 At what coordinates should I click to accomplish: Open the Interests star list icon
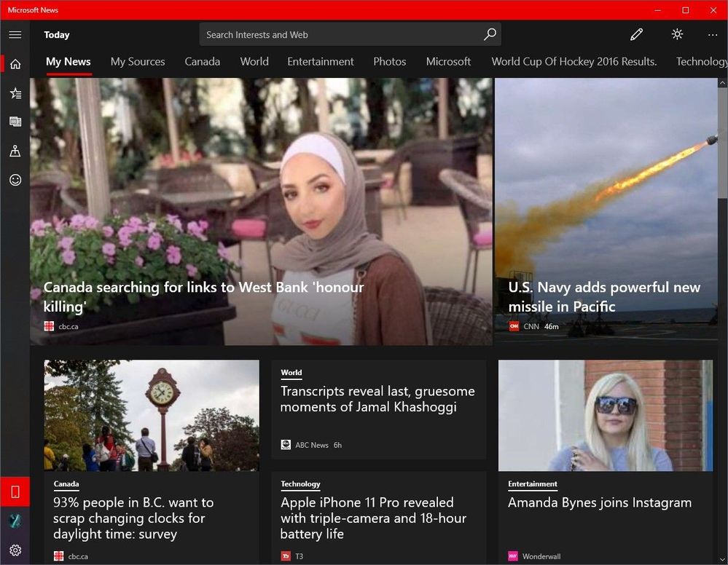point(15,93)
